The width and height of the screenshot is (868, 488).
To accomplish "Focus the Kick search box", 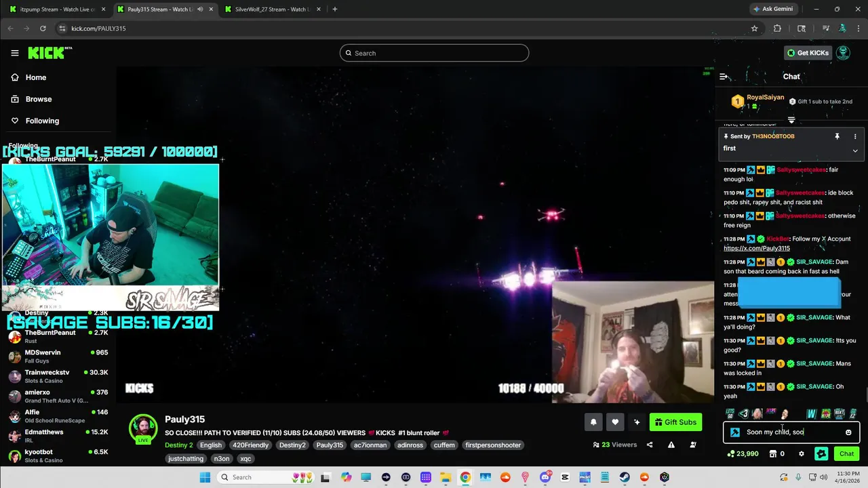I will point(434,53).
